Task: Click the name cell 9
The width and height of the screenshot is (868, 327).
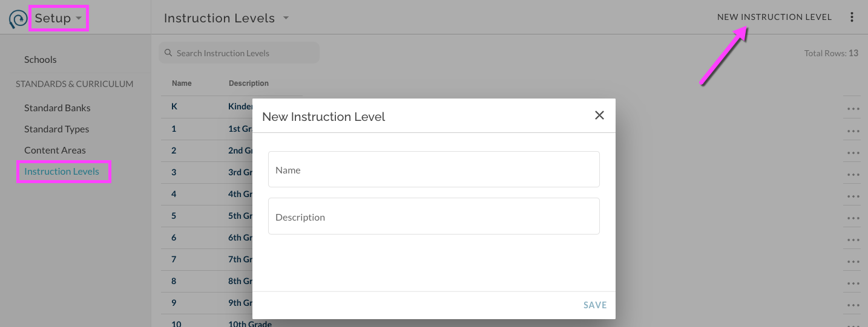Action: pyautogui.click(x=174, y=303)
